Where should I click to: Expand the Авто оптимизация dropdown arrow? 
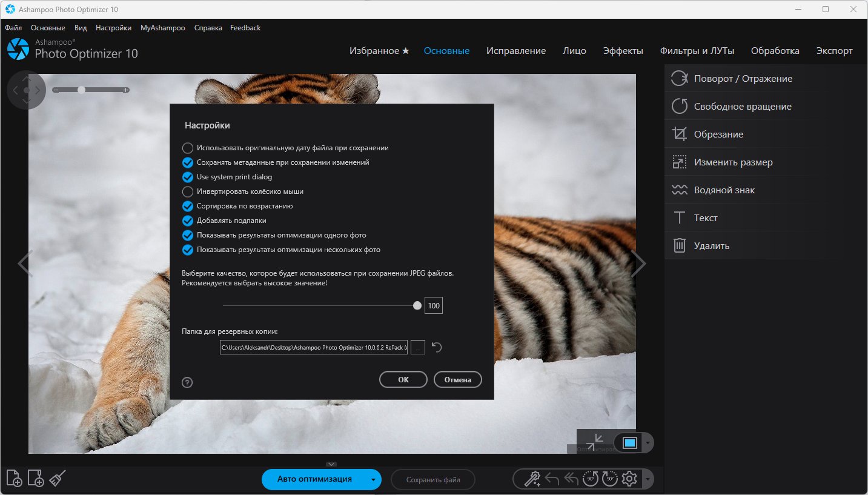click(373, 480)
